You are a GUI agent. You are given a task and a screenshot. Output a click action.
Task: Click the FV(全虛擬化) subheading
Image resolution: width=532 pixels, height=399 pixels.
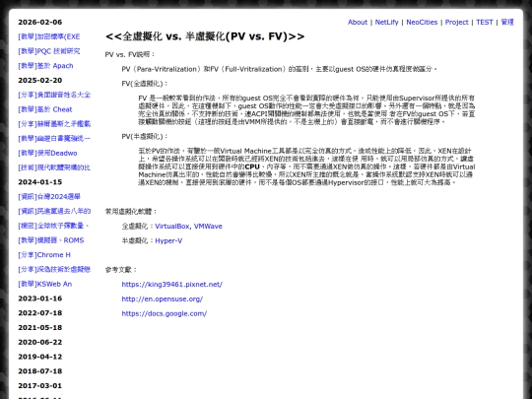tap(145, 84)
